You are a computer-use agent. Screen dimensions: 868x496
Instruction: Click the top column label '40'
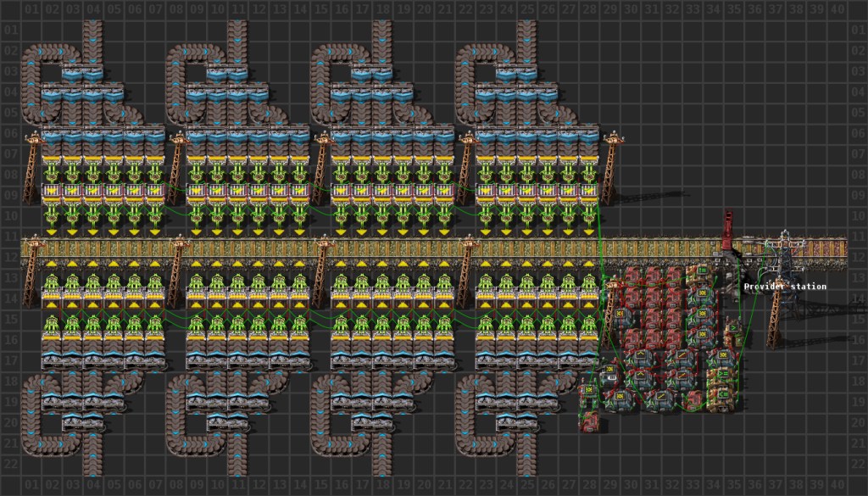coord(837,8)
